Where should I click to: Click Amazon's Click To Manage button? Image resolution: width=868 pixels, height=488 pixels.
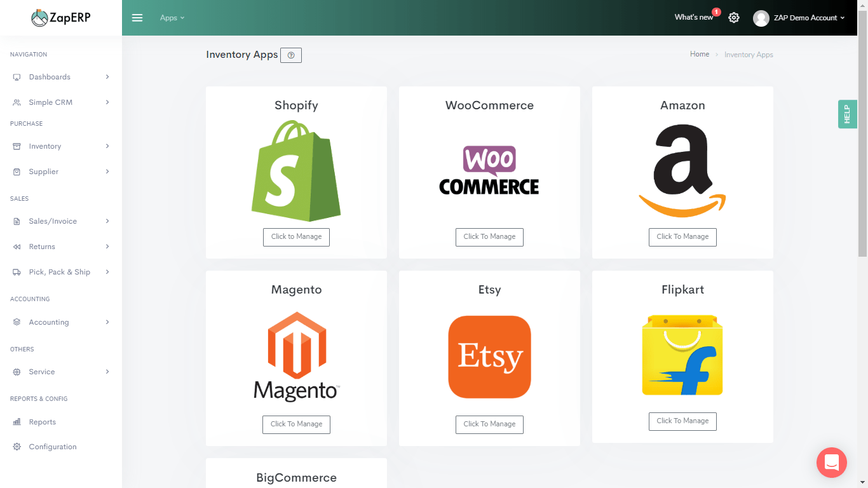682,237
